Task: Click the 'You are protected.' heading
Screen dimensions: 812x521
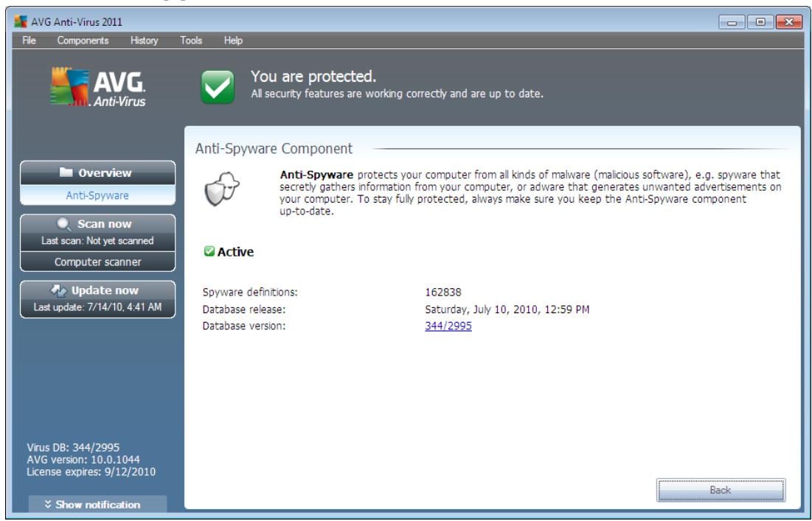Action: coord(313,77)
